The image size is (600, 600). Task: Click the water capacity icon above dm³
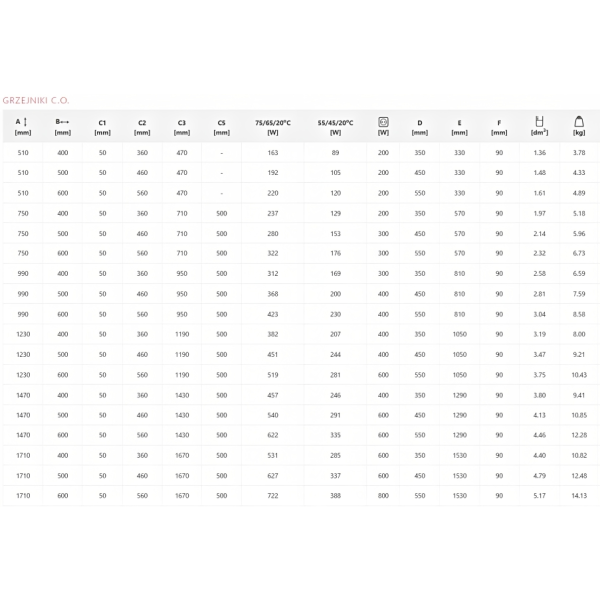click(539, 121)
